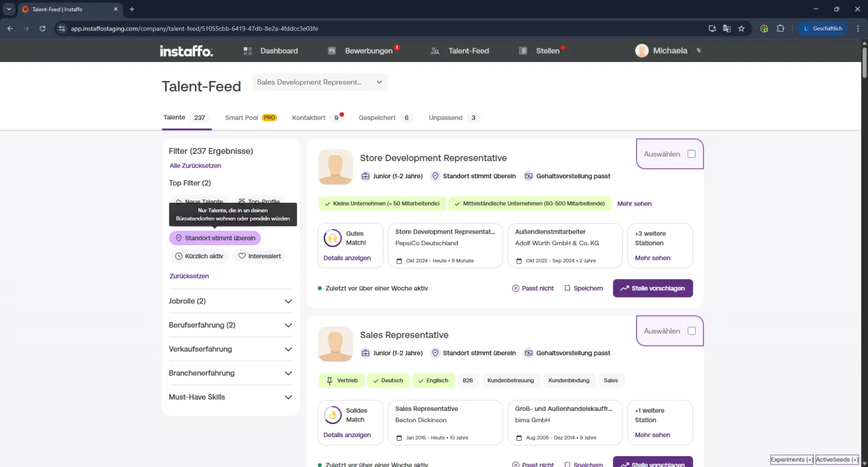The width and height of the screenshot is (868, 467).
Task: Mark Store Development Representative as Passt nicht
Action: click(533, 288)
